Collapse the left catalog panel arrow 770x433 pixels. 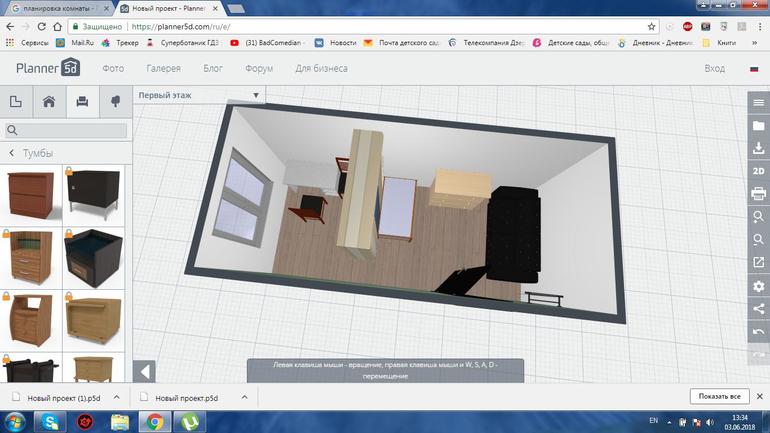(144, 372)
